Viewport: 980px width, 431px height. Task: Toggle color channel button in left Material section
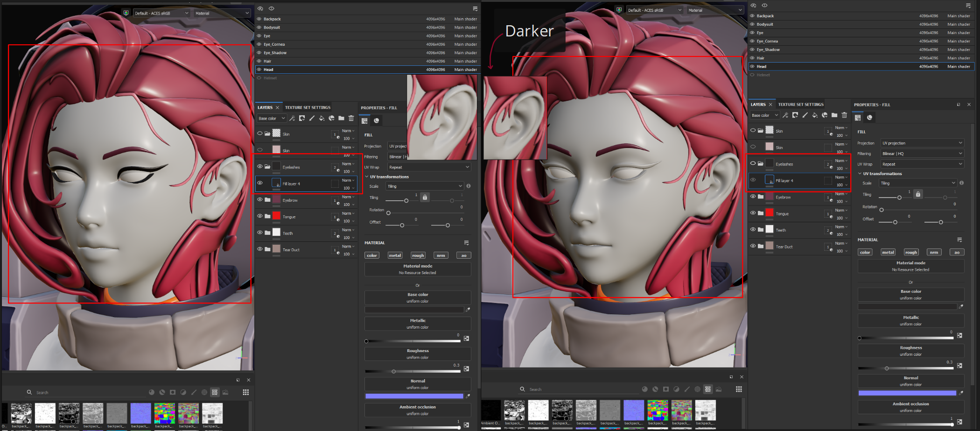click(x=372, y=255)
